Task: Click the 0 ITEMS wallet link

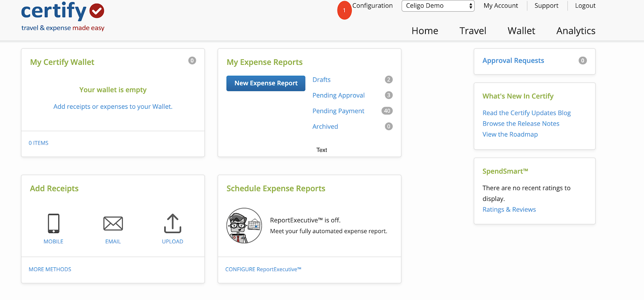Action: pos(38,143)
